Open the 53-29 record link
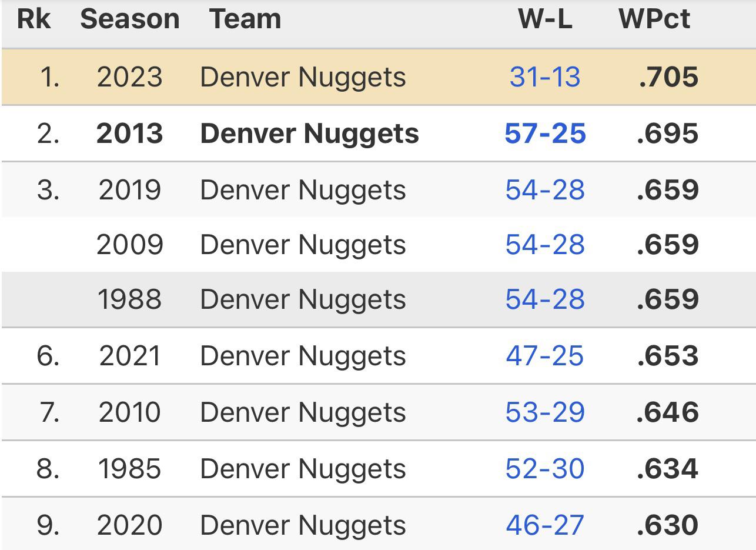Screen dimensions: 756x550 coord(545,412)
